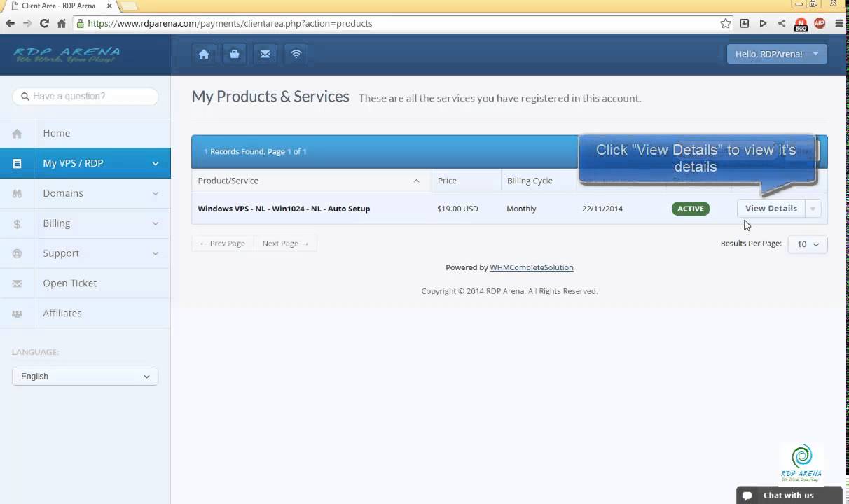The height and width of the screenshot is (504, 849).
Task: Bookmark page with the star icon
Action: click(x=726, y=23)
